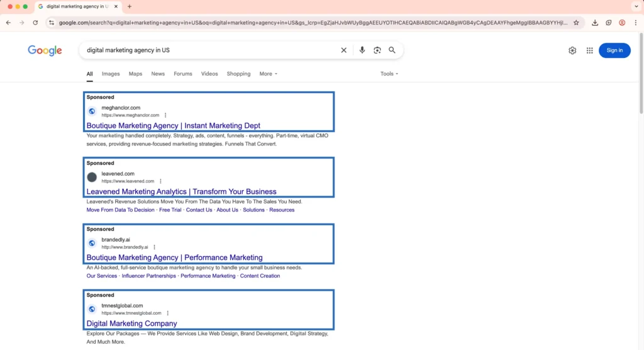Close the digital marketing agency tab

[x=116, y=6]
